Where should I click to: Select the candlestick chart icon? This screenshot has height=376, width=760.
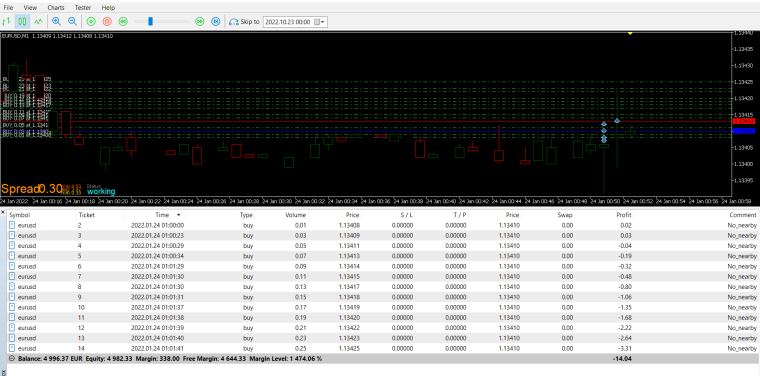click(22, 21)
